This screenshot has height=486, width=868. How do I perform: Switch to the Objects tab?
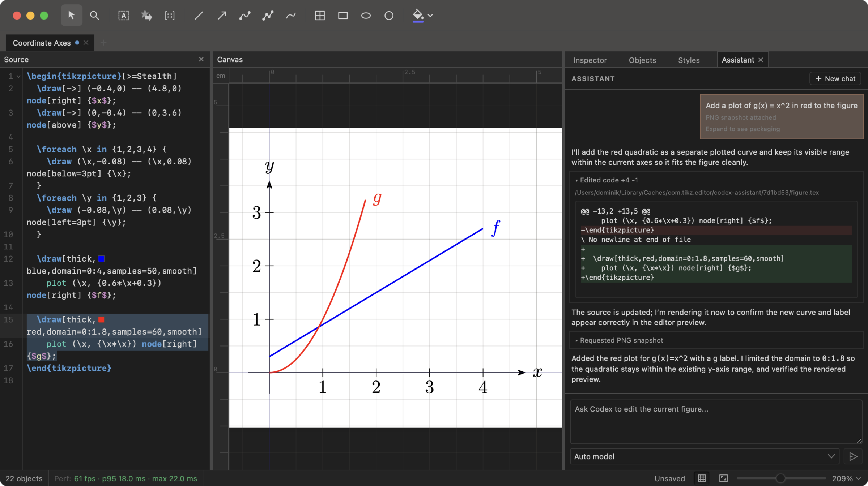[642, 60]
